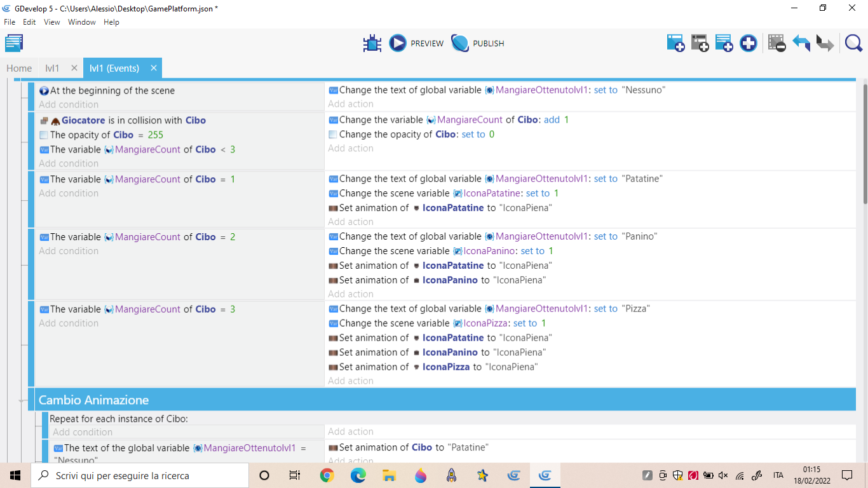
Task: Undo the last change
Action: (801, 43)
